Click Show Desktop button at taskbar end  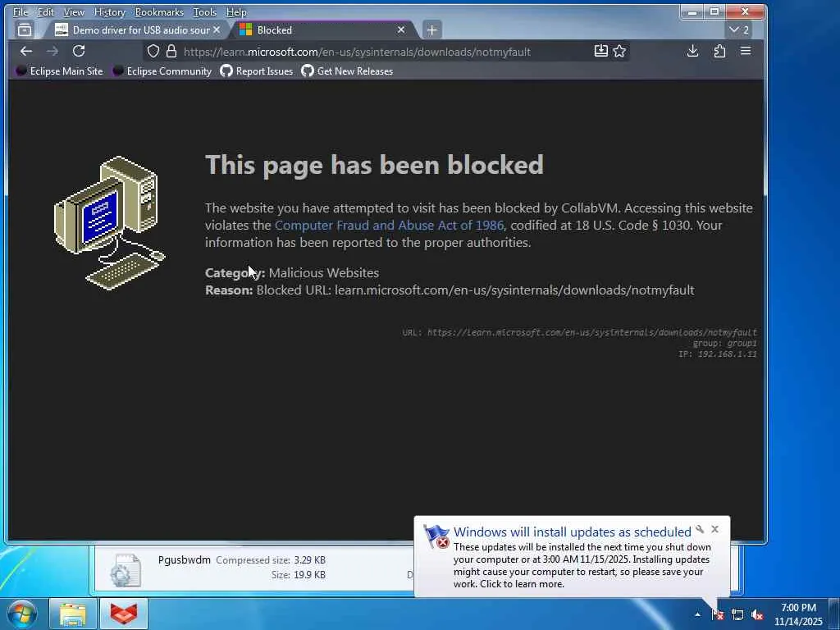(x=834, y=614)
